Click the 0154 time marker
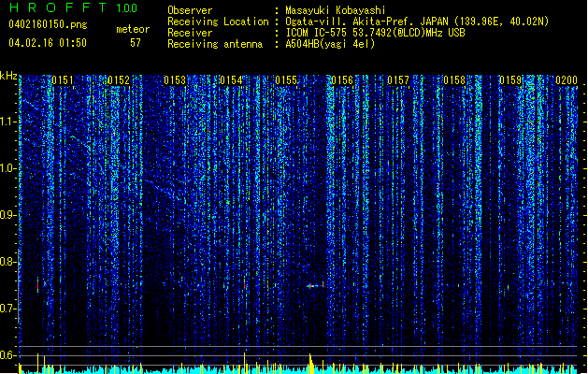Screen dimensions: 588x374 231,80
